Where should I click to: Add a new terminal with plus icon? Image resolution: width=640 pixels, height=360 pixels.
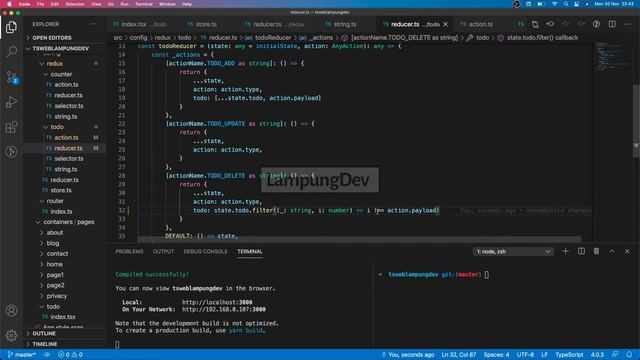click(565, 251)
